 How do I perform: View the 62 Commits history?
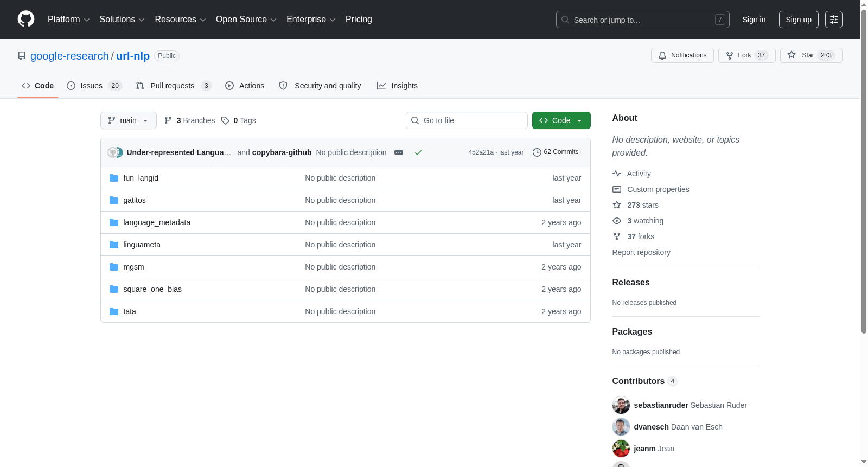tap(556, 152)
